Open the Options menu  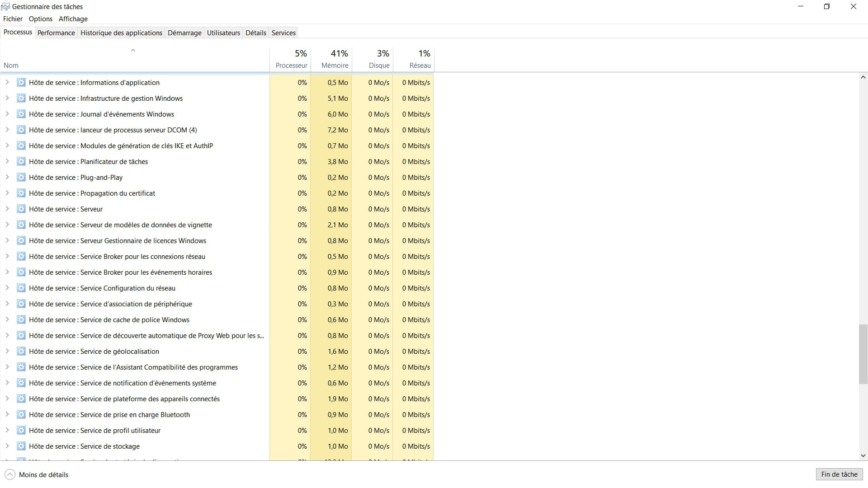[41, 19]
